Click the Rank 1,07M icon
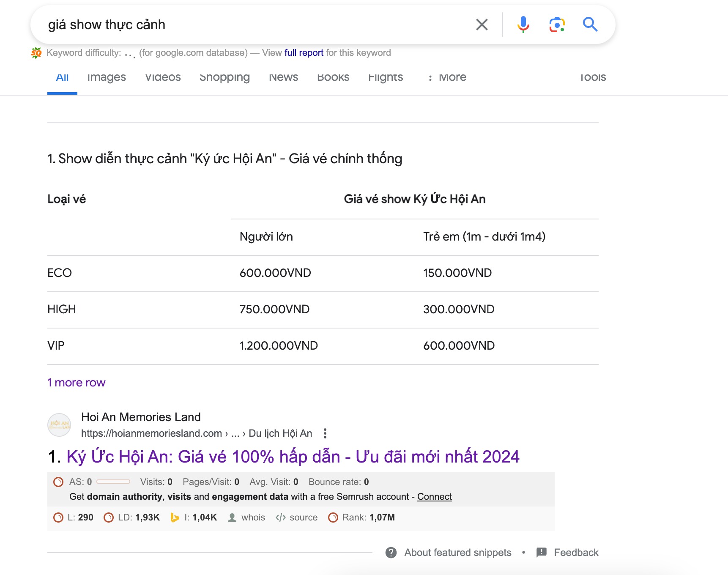Viewport: 728px width, 575px height. point(333,517)
